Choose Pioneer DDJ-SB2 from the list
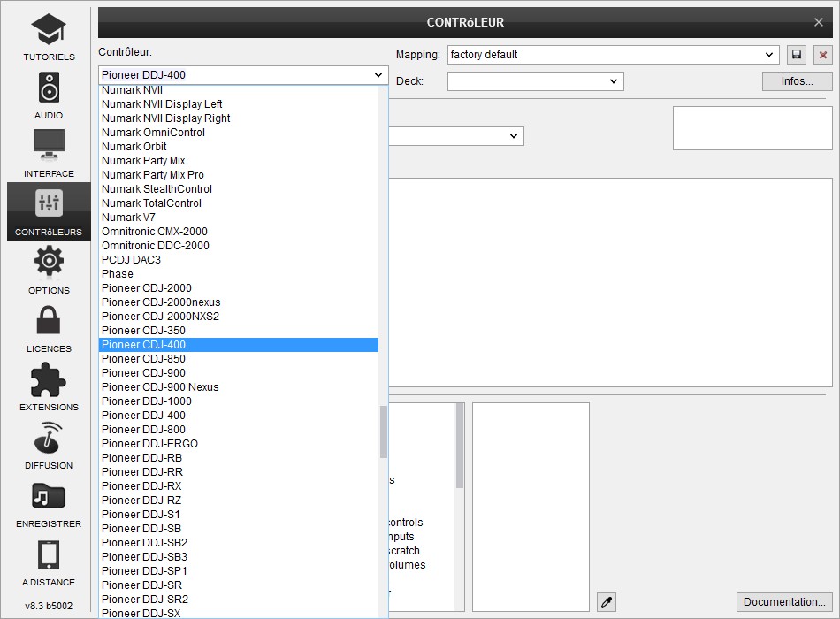The height and width of the screenshot is (619, 840). coord(239,542)
